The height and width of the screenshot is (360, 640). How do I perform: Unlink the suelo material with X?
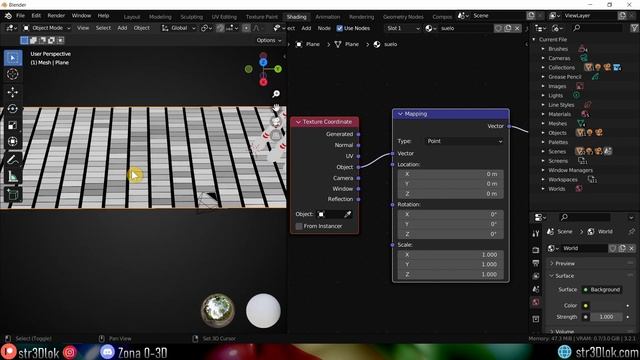coord(517,28)
